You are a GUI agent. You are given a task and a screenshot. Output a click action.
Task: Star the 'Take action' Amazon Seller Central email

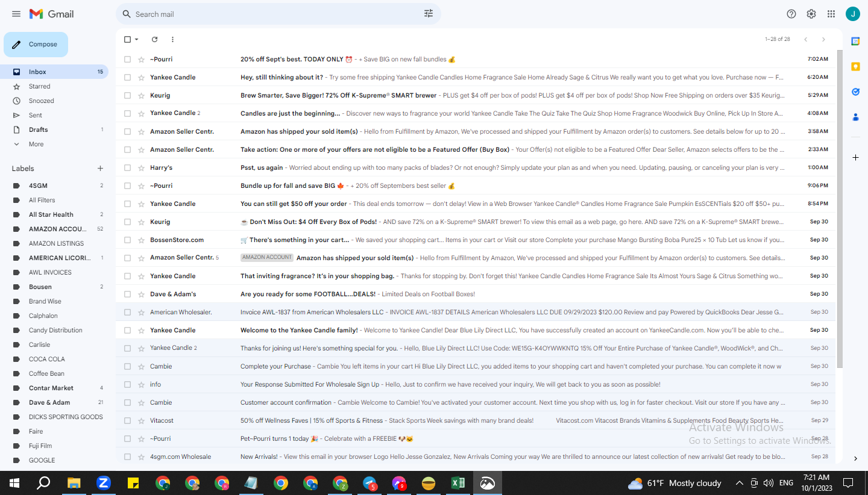(141, 149)
